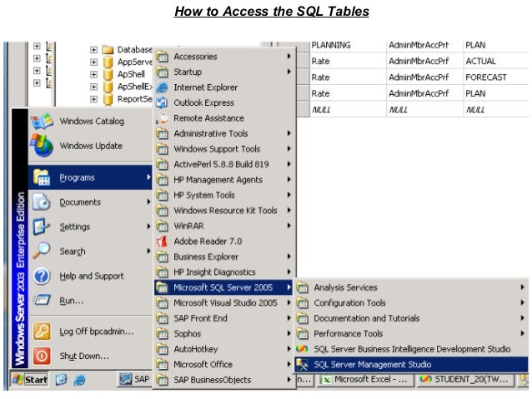Open Windows Resource Kit Tools folder
Screen dimensions: 532x399
(224, 210)
